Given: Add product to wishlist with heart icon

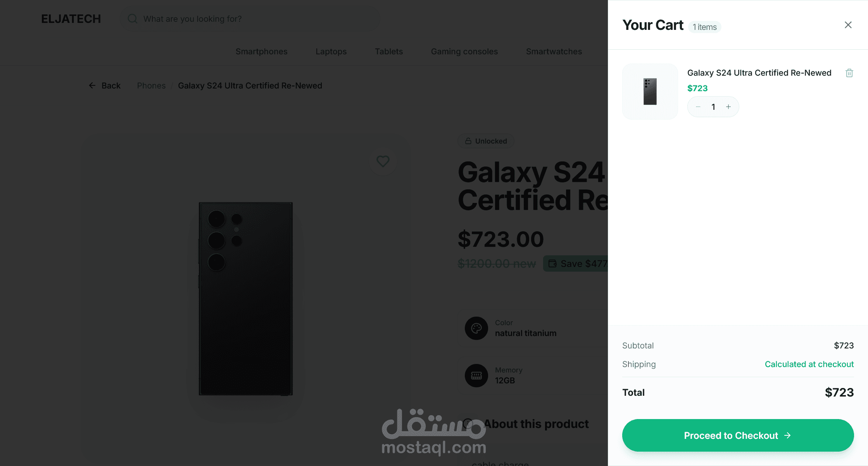Looking at the screenshot, I should coord(383,161).
